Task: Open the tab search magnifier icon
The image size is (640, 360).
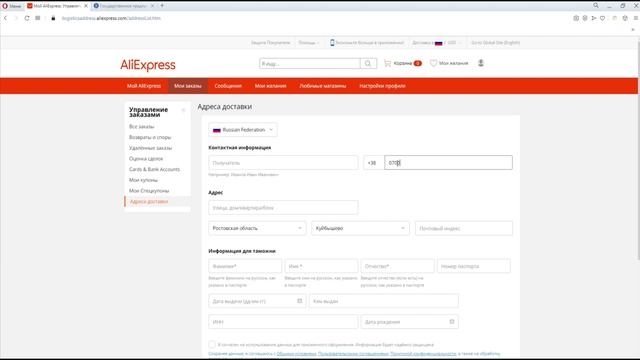Action: pos(596,6)
